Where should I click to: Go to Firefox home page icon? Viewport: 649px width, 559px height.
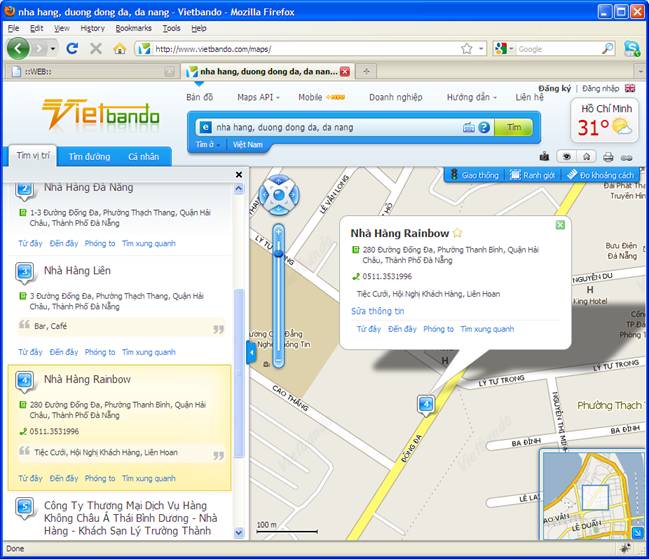pos(120,49)
